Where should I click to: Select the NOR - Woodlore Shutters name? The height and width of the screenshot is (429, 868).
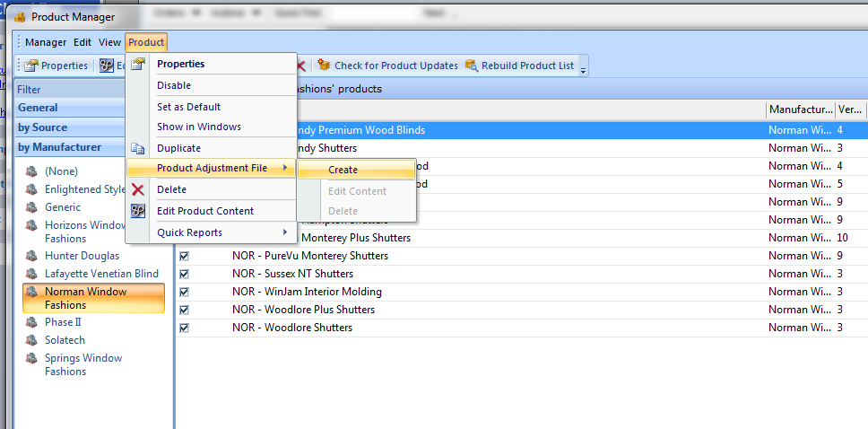coord(292,328)
